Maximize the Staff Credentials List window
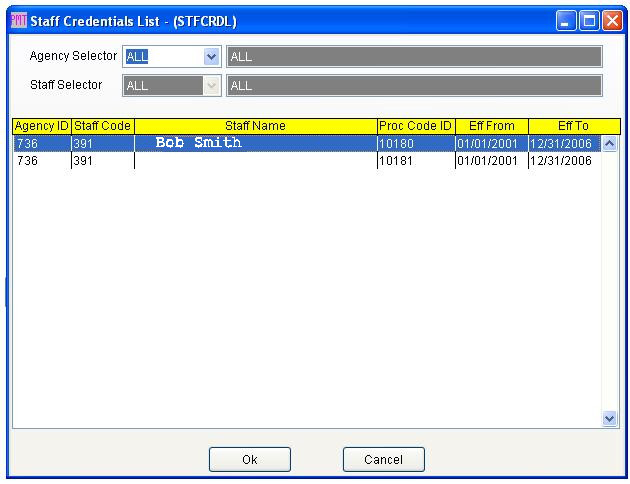This screenshot has height=484, width=630. 589,20
